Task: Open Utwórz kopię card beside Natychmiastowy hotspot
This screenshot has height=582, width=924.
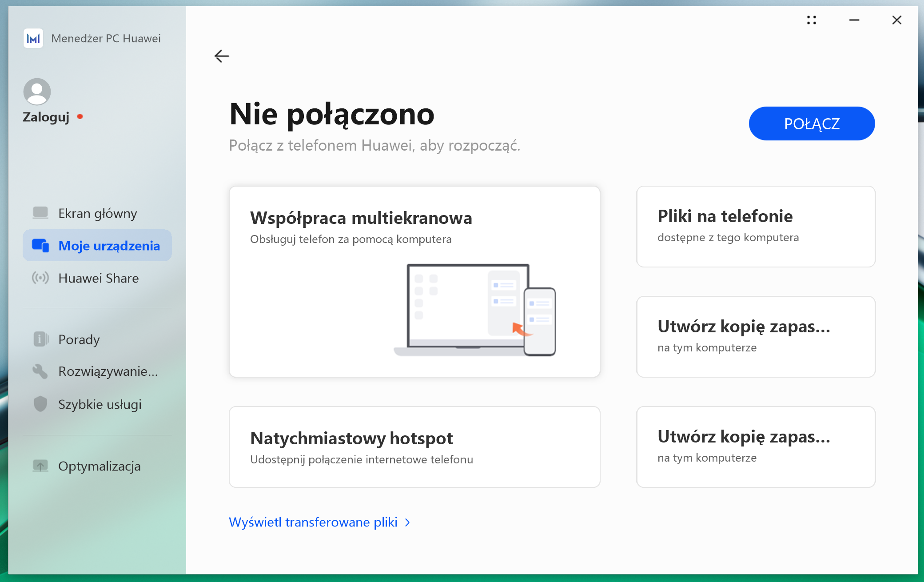Action: (756, 447)
